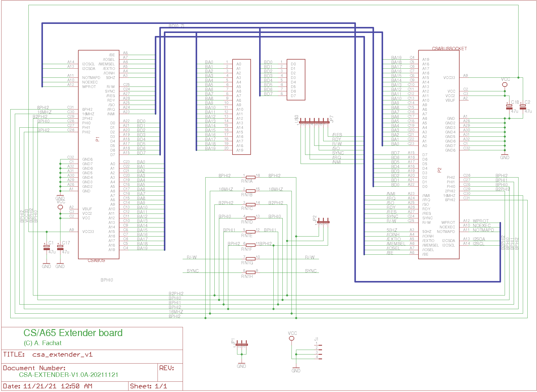Select the RN1A resistor symbol
Viewport: 537px width, 392px height.
[x=250, y=177]
